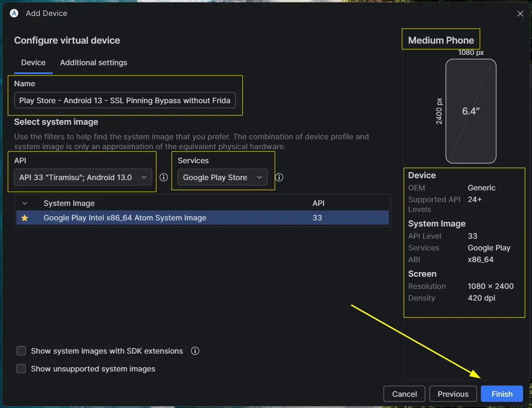
Task: Click the Resolution value 1080 × 2400
Action: click(x=491, y=286)
